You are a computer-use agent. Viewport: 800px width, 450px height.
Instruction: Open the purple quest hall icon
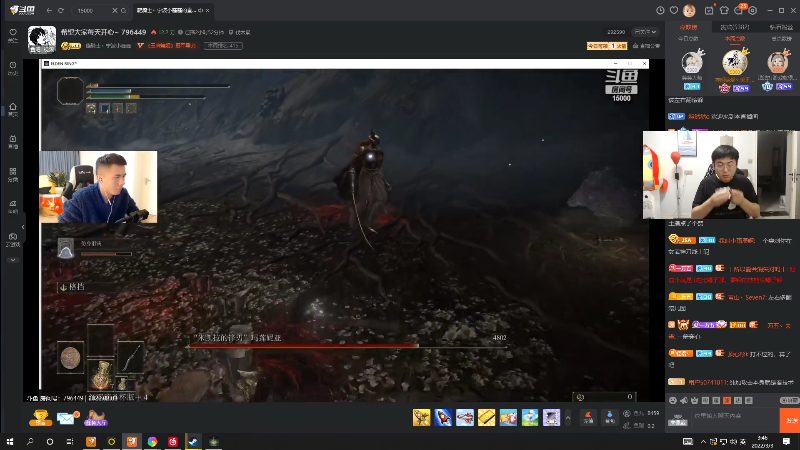[96, 418]
